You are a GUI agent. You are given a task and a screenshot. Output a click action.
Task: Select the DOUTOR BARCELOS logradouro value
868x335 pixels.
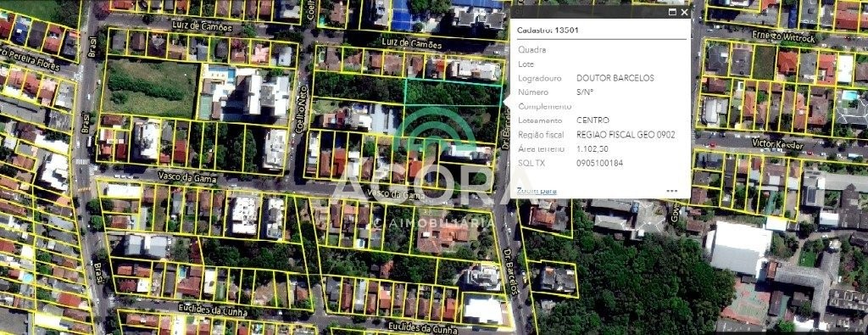(615, 78)
